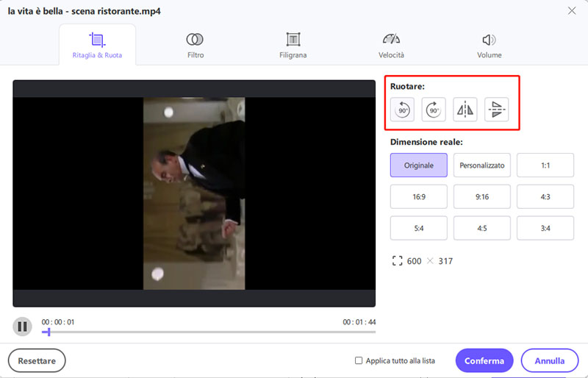The width and height of the screenshot is (588, 378).
Task: Click the Resettare button
Action: [37, 361]
